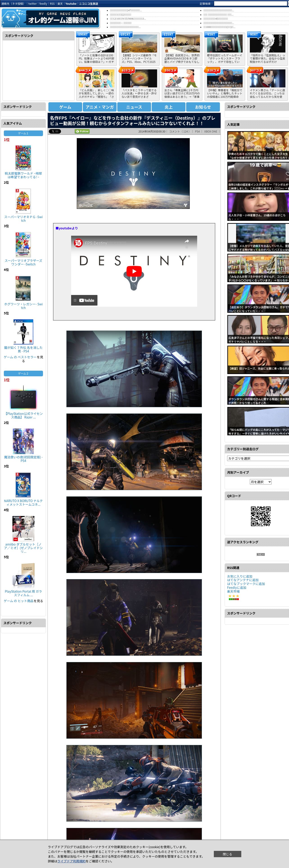
Task: Open the video on YouTube logo button
Action: point(84,300)
